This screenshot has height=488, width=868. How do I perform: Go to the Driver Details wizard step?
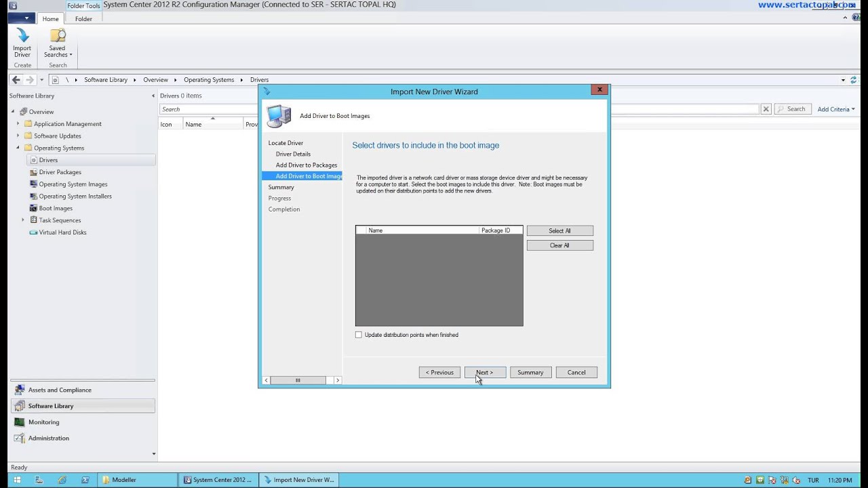point(293,154)
